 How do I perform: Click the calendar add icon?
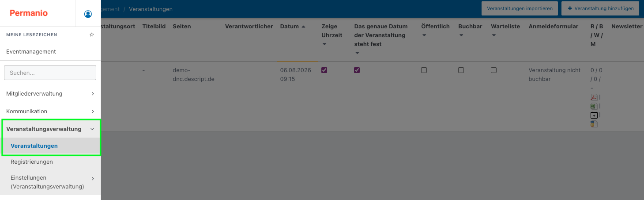594,115
